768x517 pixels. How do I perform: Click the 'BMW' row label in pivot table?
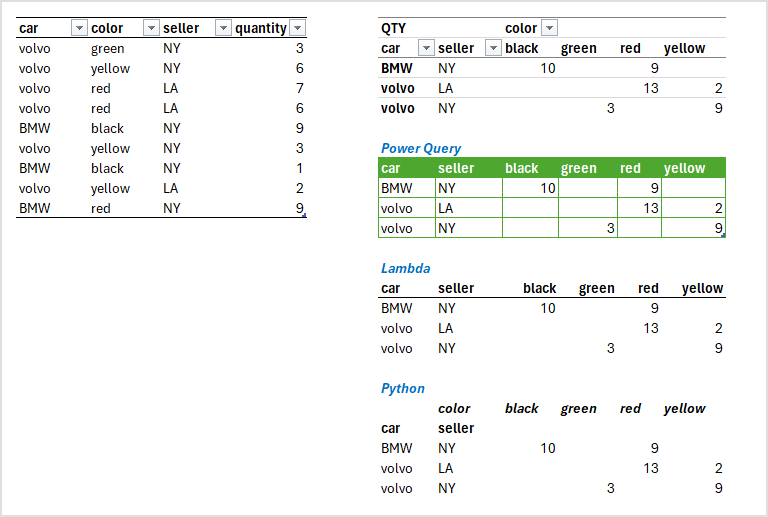point(397,68)
